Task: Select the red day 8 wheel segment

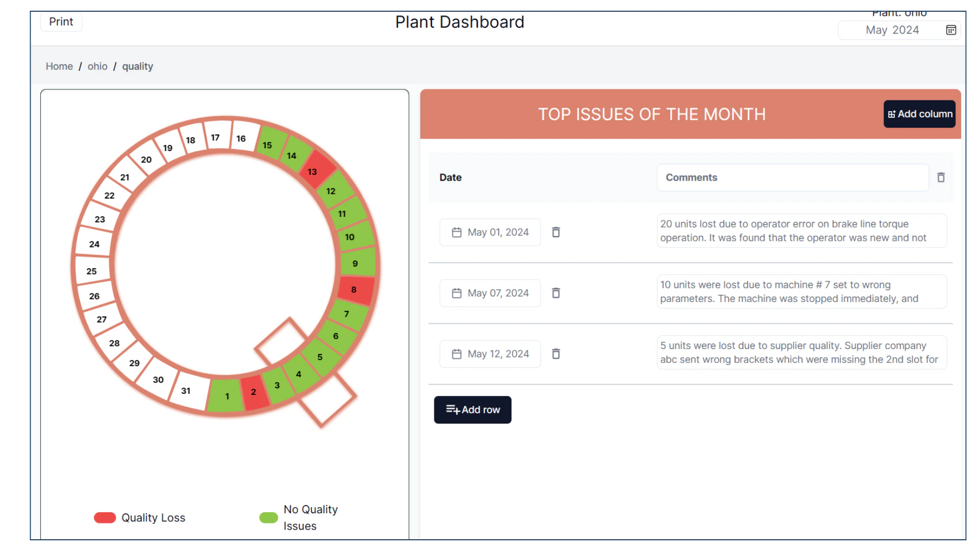Action: pyautogui.click(x=354, y=290)
